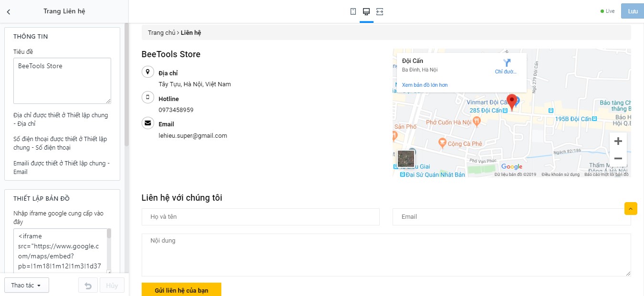Click the undo arrow button
Screen dimensions: 644x296
tap(88, 285)
